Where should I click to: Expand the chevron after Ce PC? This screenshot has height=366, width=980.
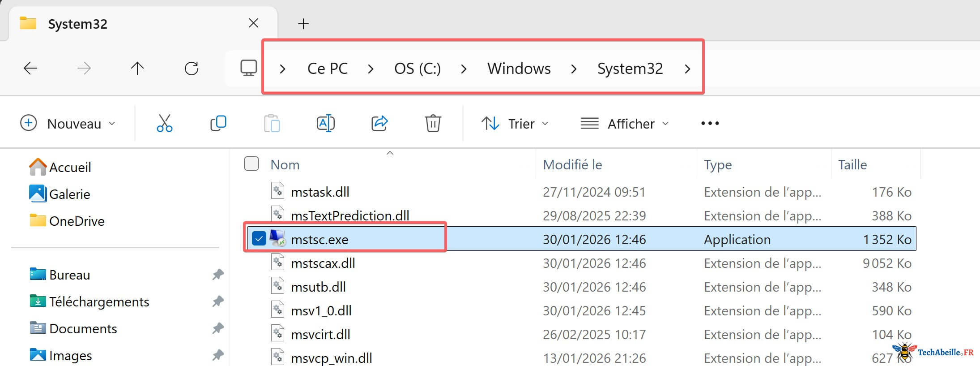[x=371, y=69]
